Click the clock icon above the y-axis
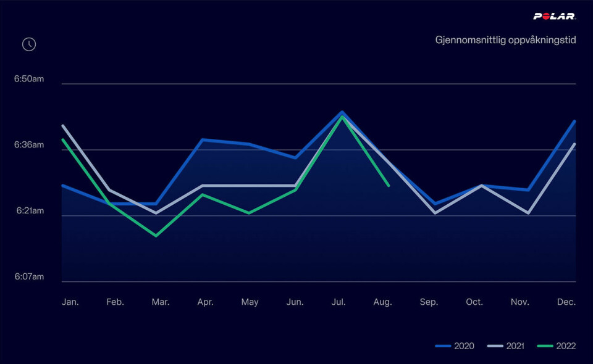The height and width of the screenshot is (364, 593). 29,44
